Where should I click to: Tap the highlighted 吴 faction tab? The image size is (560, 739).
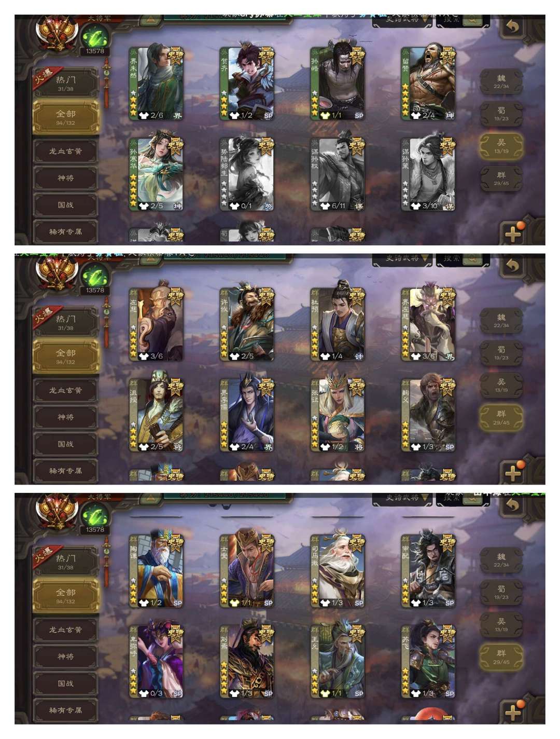pos(501,146)
